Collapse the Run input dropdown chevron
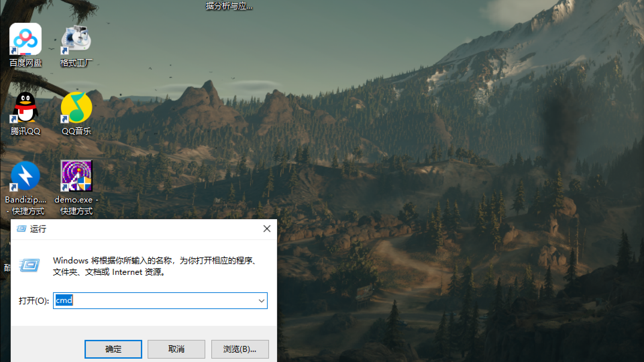Viewport: 644px width, 362px height. point(261,301)
